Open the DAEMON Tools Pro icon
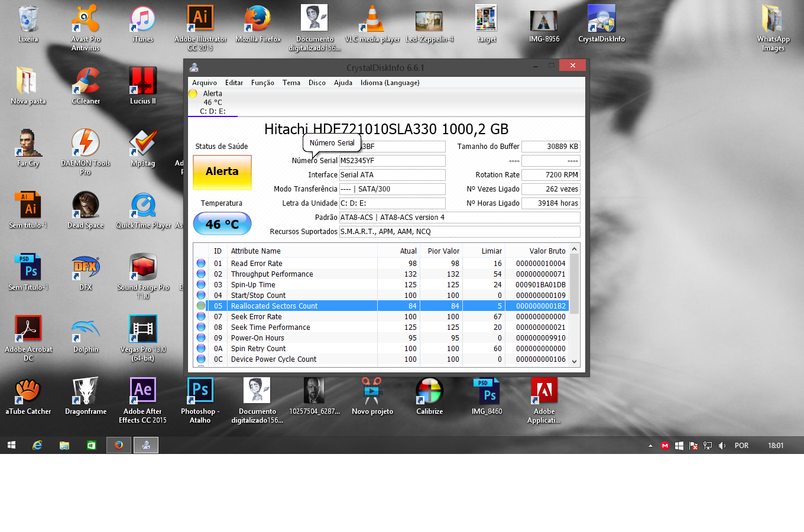This screenshot has width=804, height=532. pos(86,152)
